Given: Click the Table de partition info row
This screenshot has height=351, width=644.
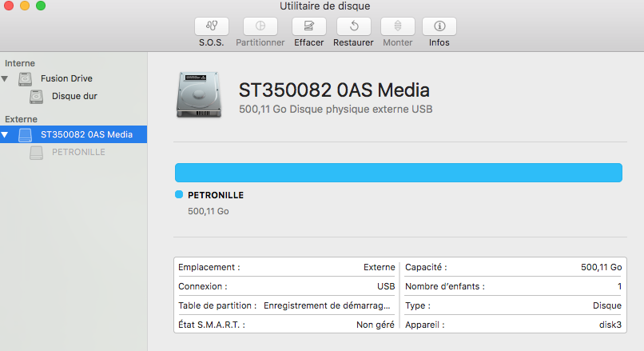Looking at the screenshot, I should pos(286,305).
